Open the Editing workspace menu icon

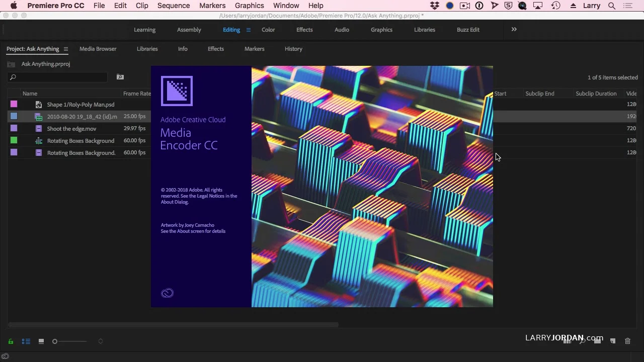[x=248, y=30]
